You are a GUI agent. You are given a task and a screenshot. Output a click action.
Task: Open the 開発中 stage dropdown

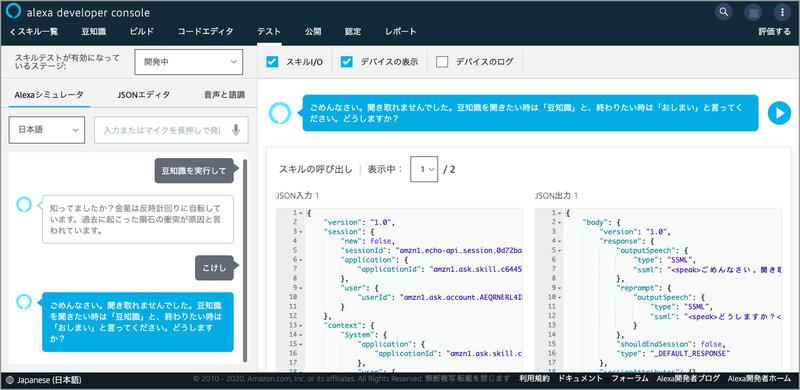[188, 62]
